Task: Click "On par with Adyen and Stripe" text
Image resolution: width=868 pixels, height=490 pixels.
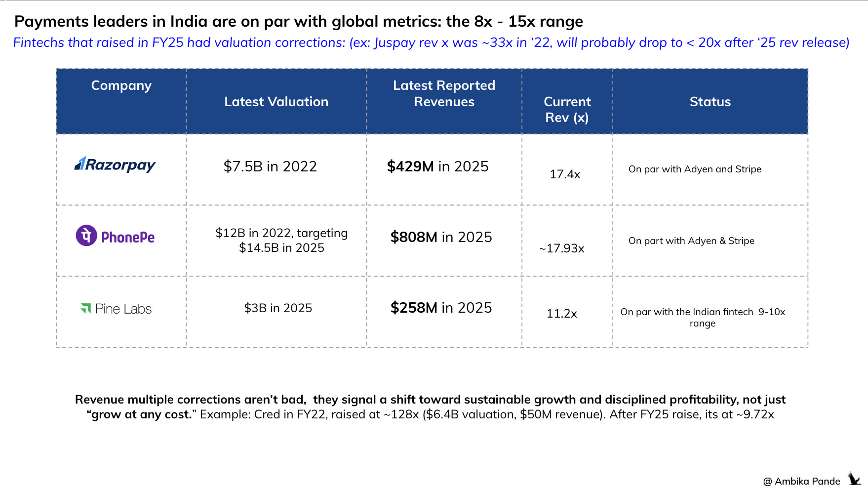Action: tap(695, 169)
